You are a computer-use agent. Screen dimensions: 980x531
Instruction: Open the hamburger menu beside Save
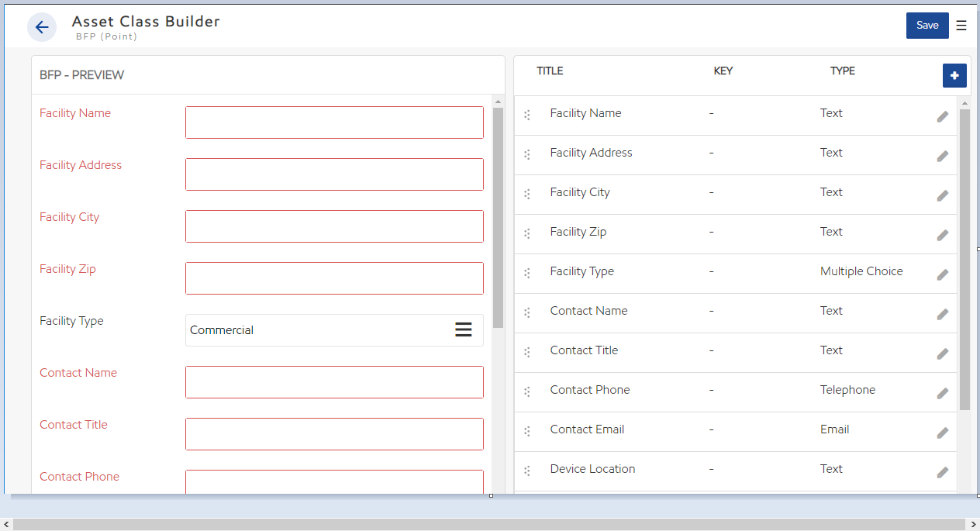[961, 26]
